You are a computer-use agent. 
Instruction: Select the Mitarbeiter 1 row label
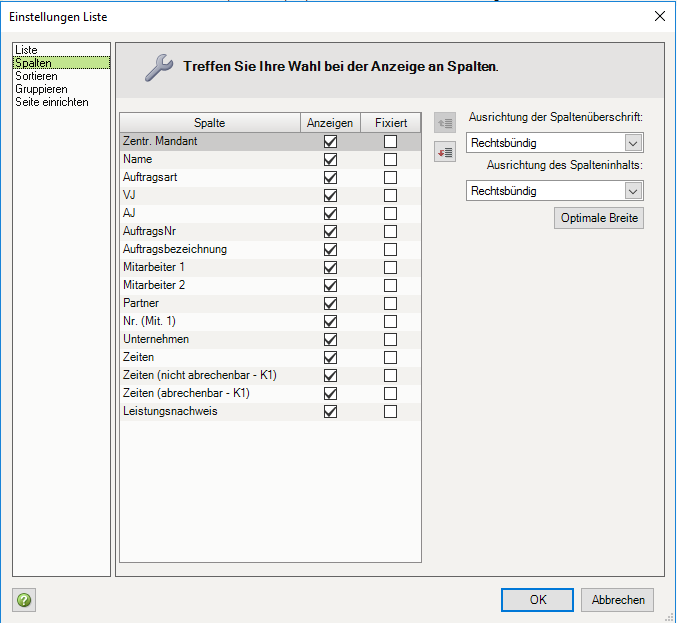154,267
